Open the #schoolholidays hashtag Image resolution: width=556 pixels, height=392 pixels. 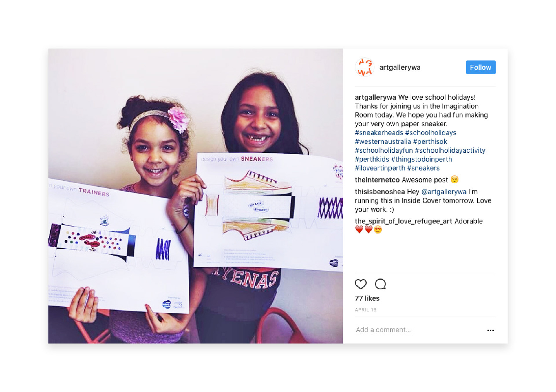pyautogui.click(x=431, y=133)
